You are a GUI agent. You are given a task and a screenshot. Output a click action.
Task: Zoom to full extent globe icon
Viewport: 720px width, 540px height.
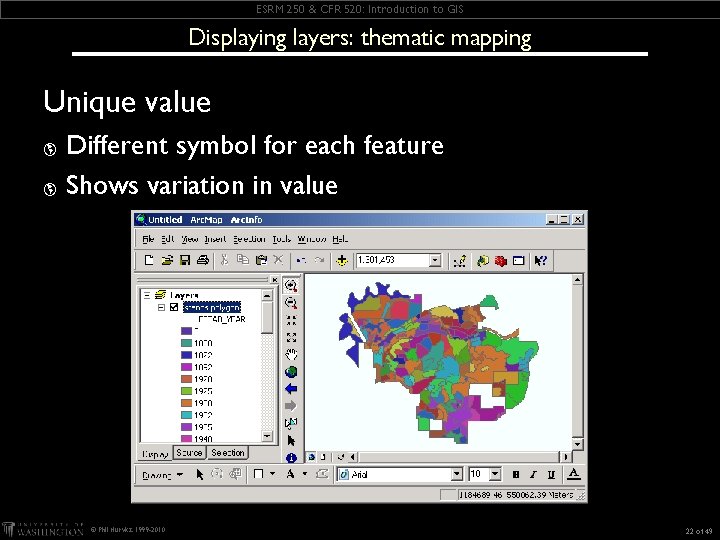(291, 371)
